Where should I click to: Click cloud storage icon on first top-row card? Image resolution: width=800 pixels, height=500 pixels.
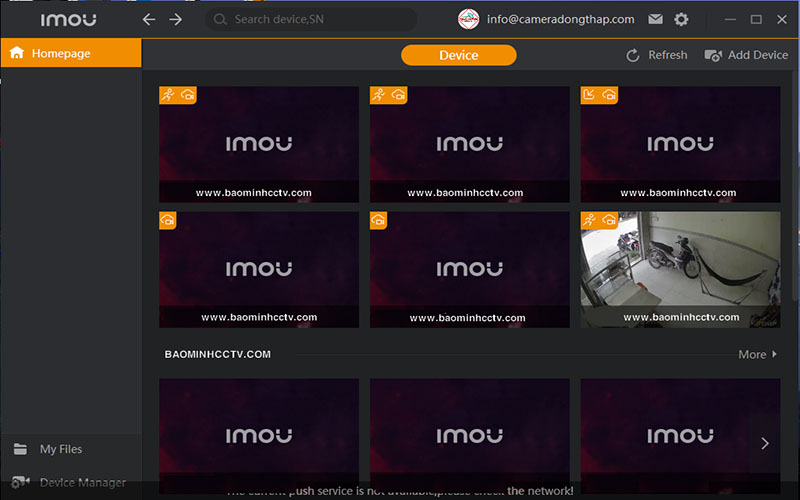(187, 94)
